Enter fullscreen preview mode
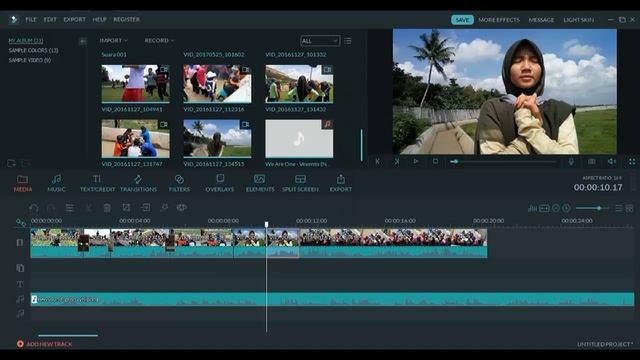This screenshot has height=360, width=640. pos(632,162)
